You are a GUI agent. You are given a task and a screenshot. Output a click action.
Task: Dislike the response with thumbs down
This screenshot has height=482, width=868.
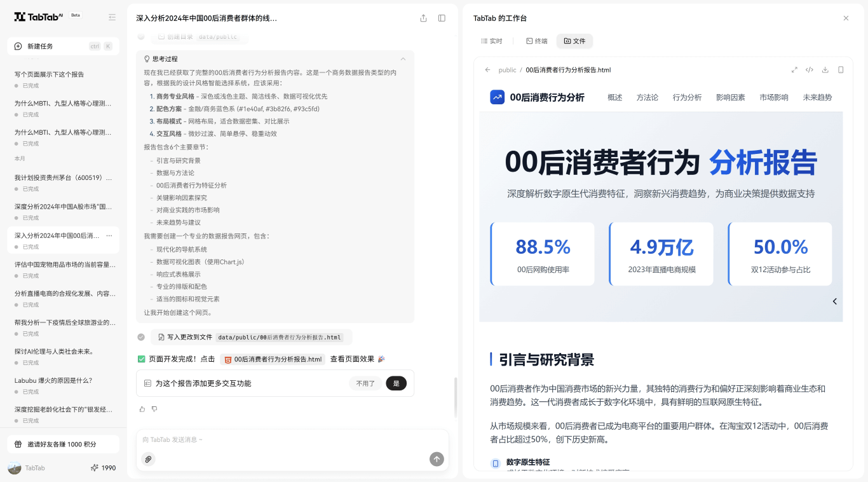[154, 409]
